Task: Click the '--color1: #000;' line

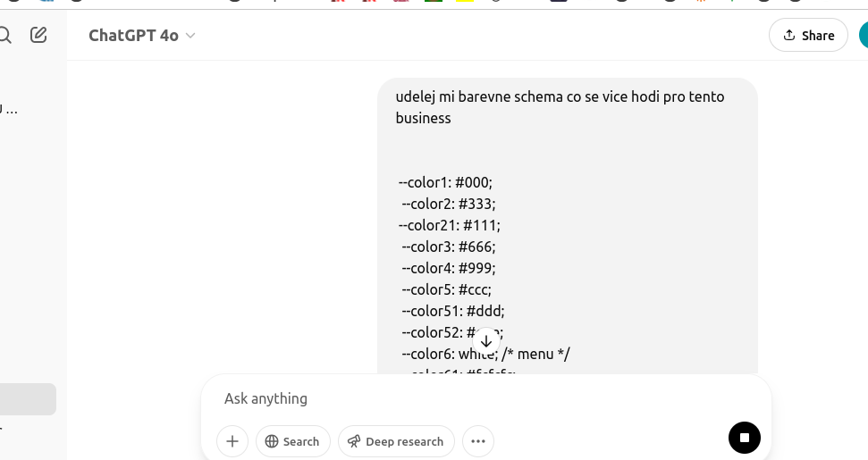Action: point(445,182)
